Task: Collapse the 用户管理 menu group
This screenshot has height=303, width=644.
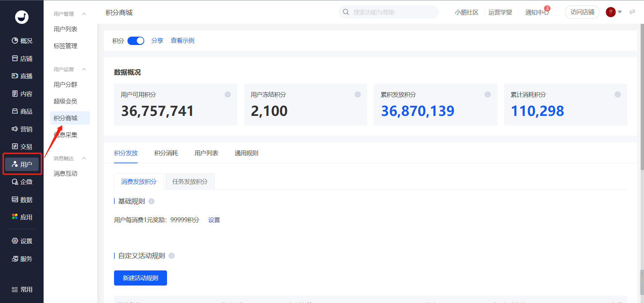Action: pos(84,14)
